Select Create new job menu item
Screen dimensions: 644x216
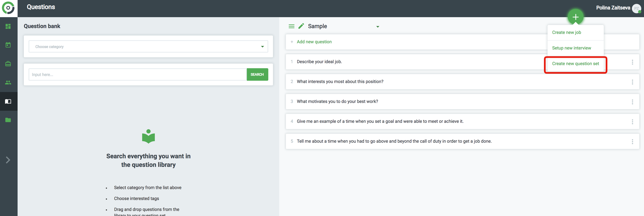coord(566,33)
